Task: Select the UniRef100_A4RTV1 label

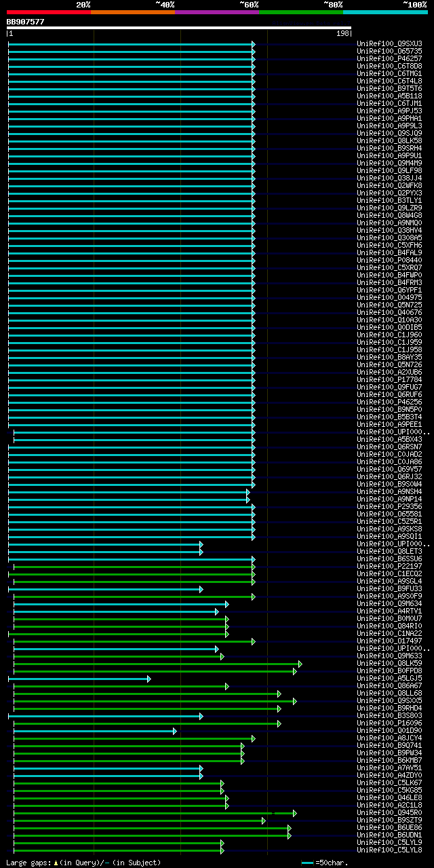Action: [389, 611]
